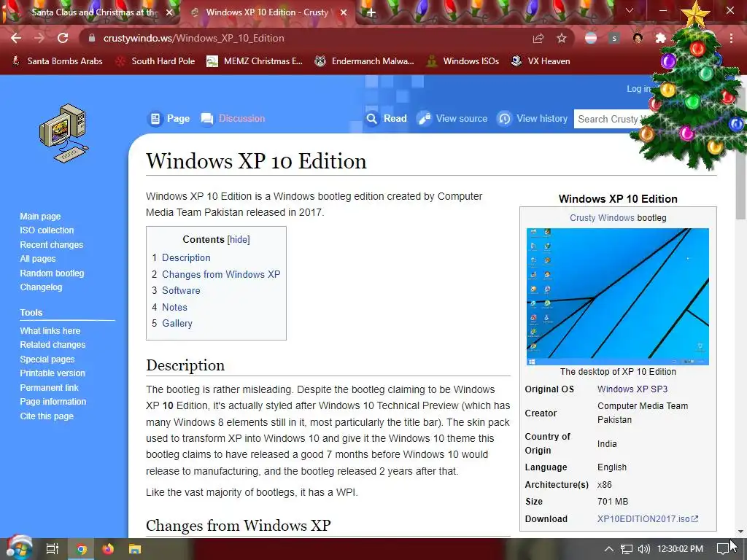The width and height of the screenshot is (747, 560).
Task: Open South Hard Pole bookmark
Action: coord(155,61)
